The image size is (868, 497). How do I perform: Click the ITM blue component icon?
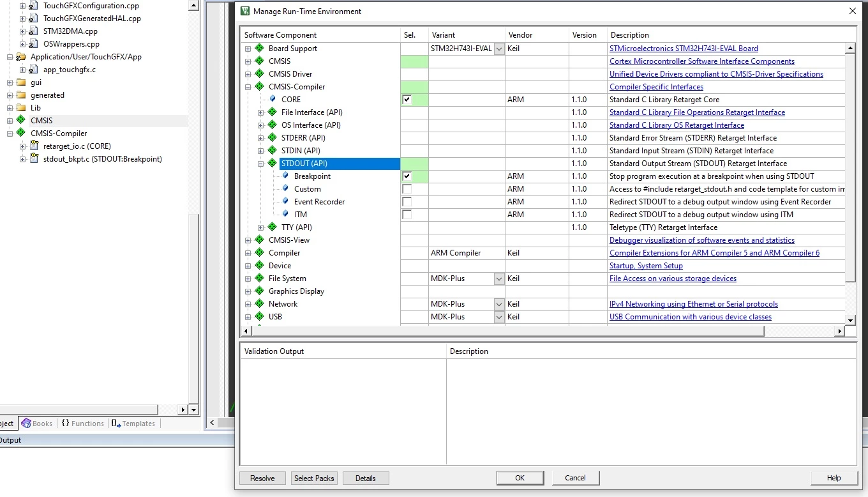286,214
